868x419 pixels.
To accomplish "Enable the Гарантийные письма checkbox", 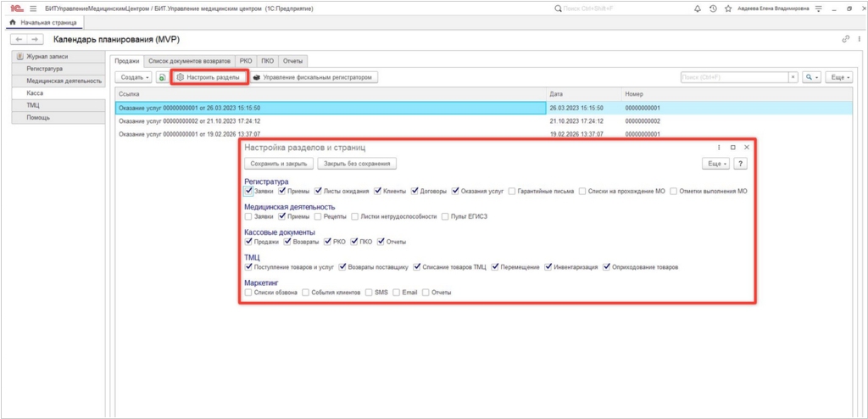I will click(x=511, y=192).
